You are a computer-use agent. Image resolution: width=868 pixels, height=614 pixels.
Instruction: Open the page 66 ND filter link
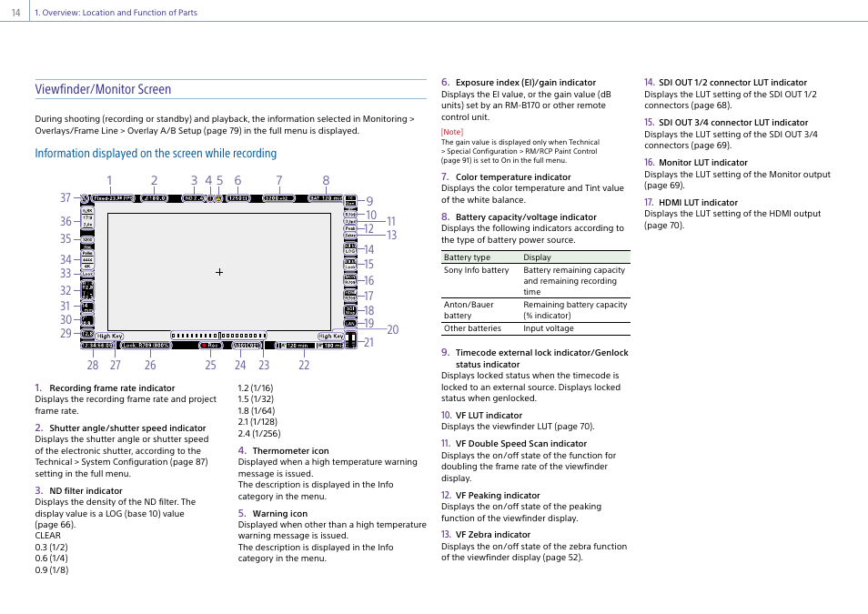55,524
